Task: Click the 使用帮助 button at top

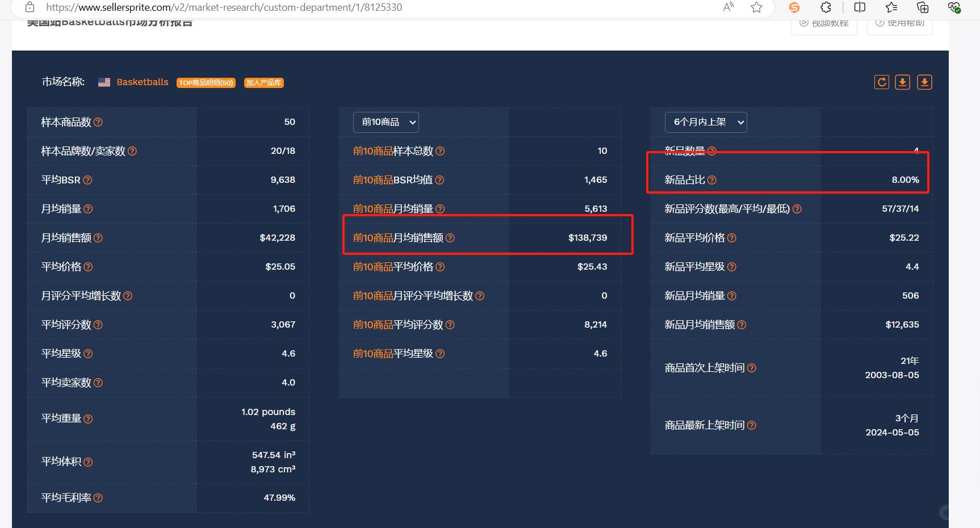Action: [x=900, y=24]
